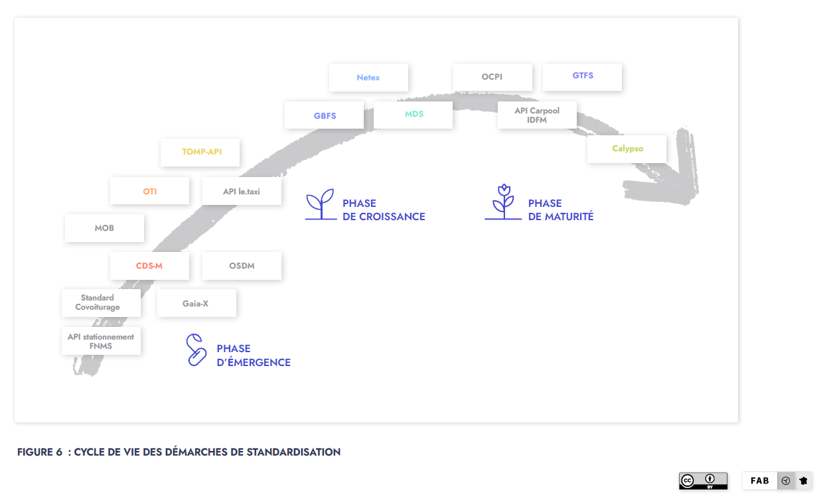The image size is (829, 504).
Task: Click the Creative Commons CC icon
Action: (688, 480)
